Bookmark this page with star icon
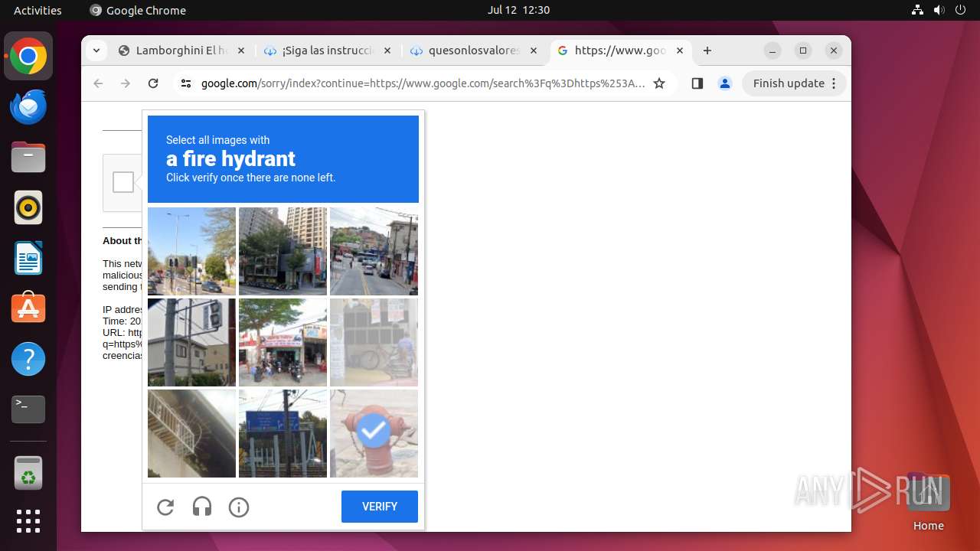Image resolution: width=980 pixels, height=551 pixels. pos(659,83)
